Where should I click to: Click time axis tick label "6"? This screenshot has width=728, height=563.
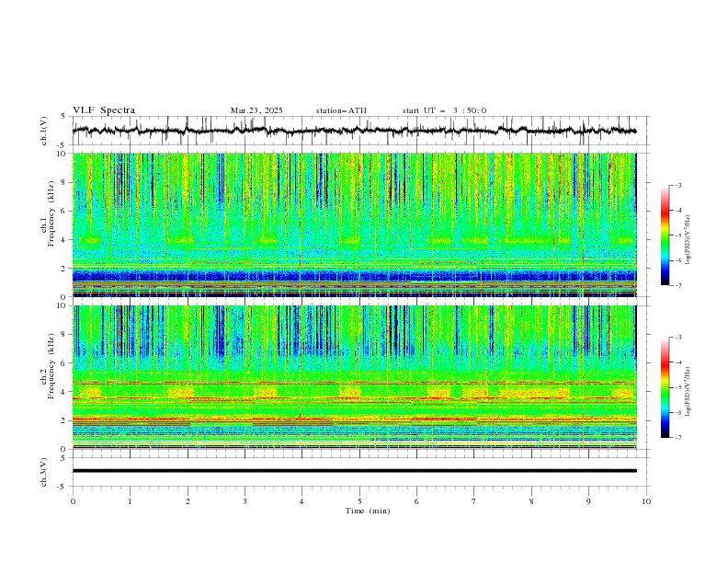[416, 501]
